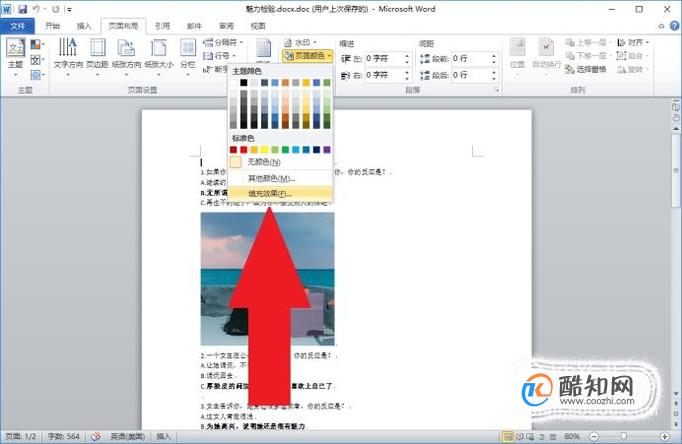Pick purple in standard colors row
The width and height of the screenshot is (682, 444).
click(327, 150)
